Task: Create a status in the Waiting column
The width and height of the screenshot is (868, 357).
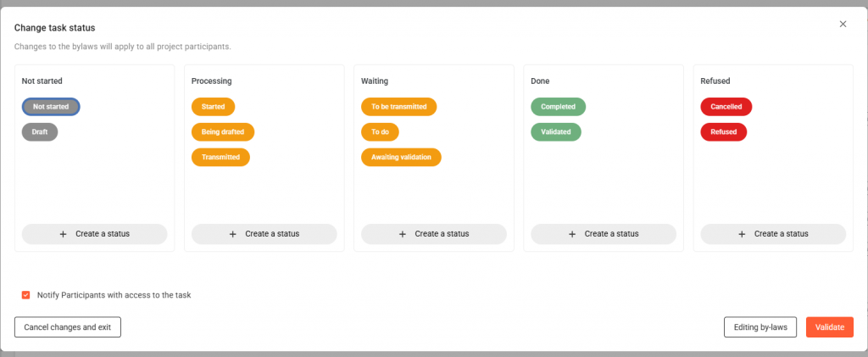Action: (x=433, y=234)
